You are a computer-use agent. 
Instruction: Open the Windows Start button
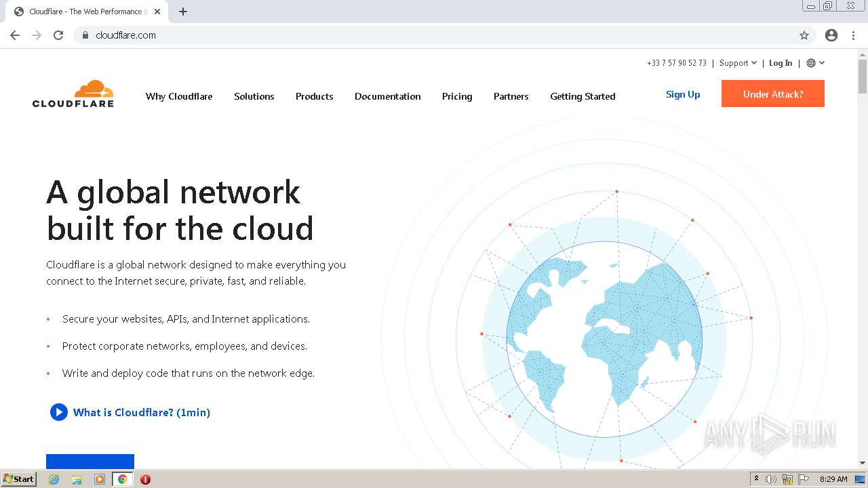click(x=19, y=479)
